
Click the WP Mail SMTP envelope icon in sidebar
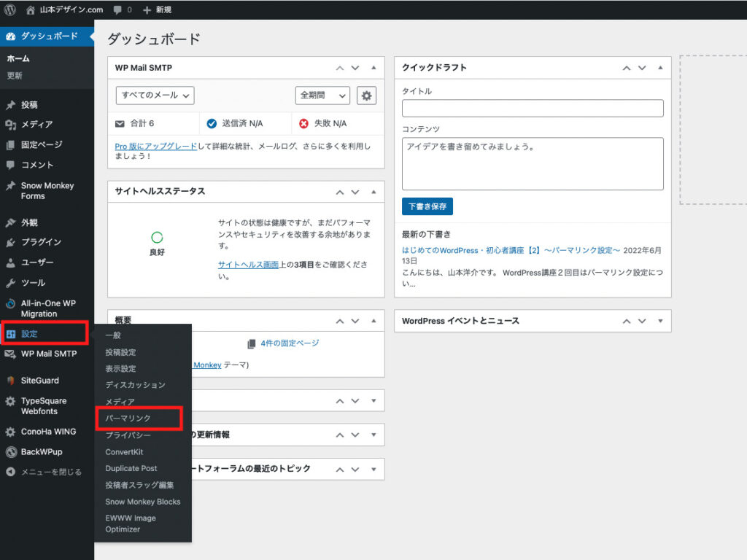(10, 354)
